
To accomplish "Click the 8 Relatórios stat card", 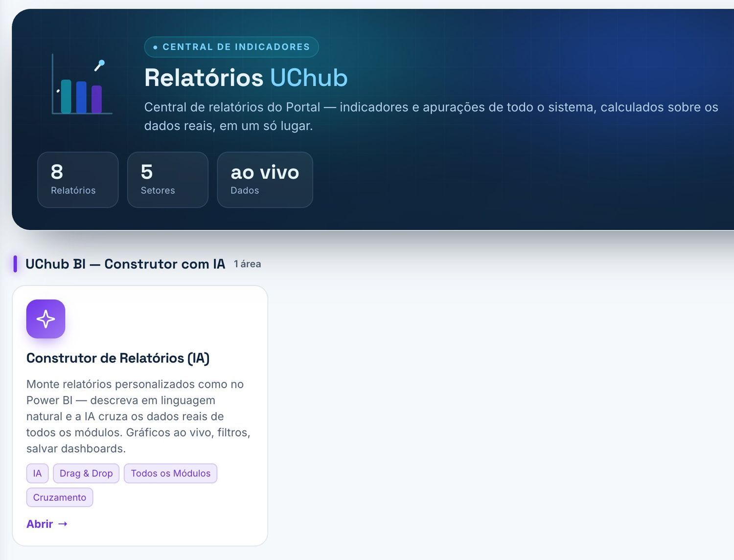I will coord(78,180).
